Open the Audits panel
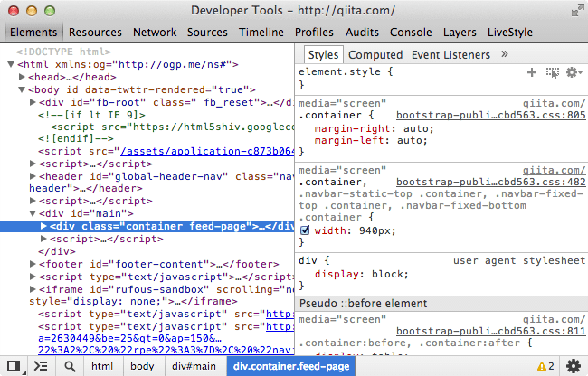 [362, 33]
